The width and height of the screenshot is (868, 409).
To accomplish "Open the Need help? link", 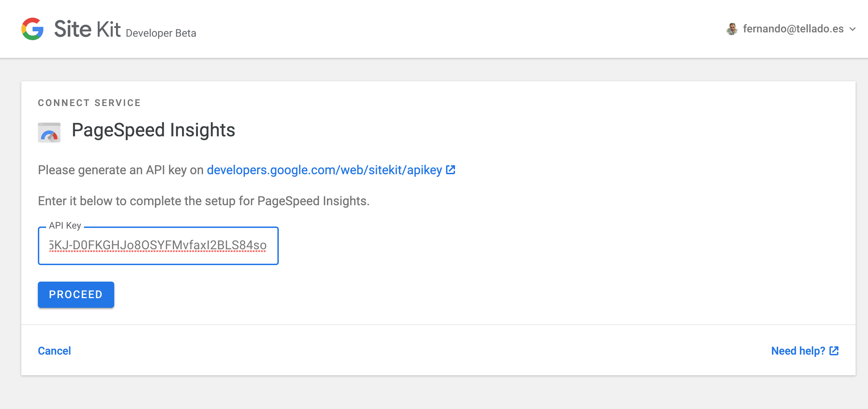I will click(798, 351).
